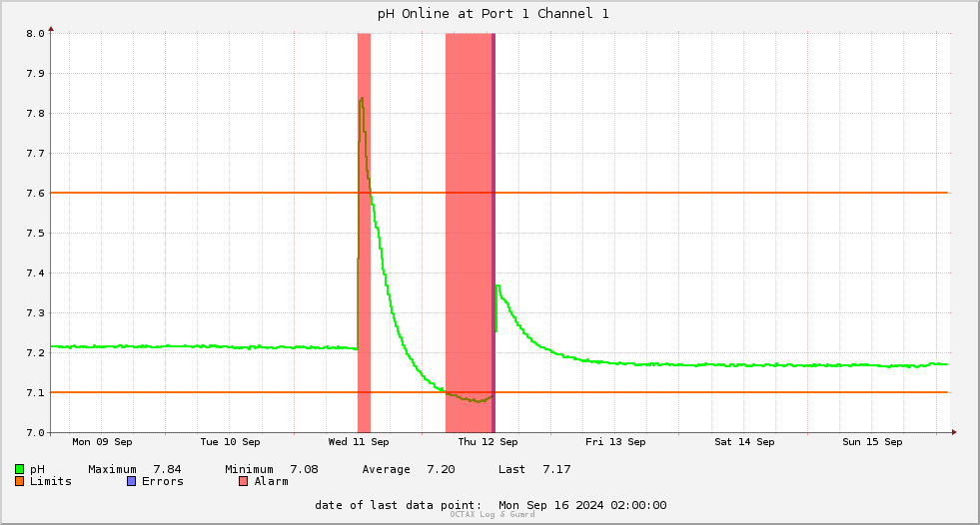Click the blue Errors legend swatch
Image resolution: width=980 pixels, height=525 pixels.
pos(131,481)
